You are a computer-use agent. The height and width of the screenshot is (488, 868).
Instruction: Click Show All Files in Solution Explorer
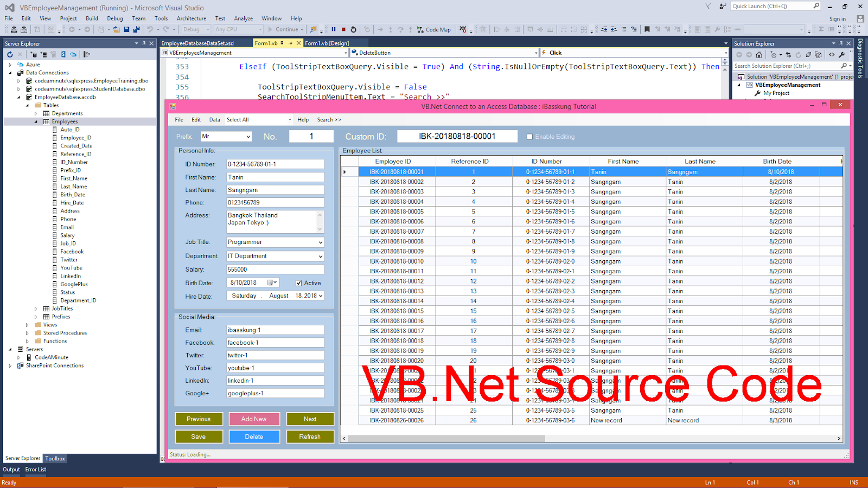pyautogui.click(x=818, y=55)
